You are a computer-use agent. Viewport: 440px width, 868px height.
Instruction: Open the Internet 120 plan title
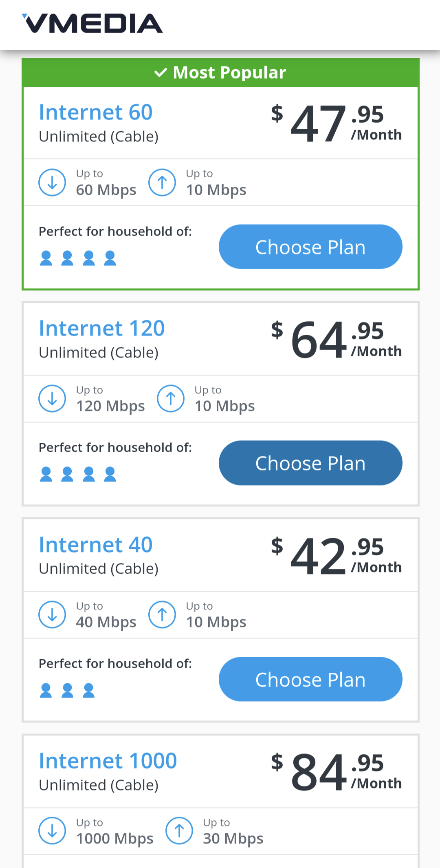point(102,328)
